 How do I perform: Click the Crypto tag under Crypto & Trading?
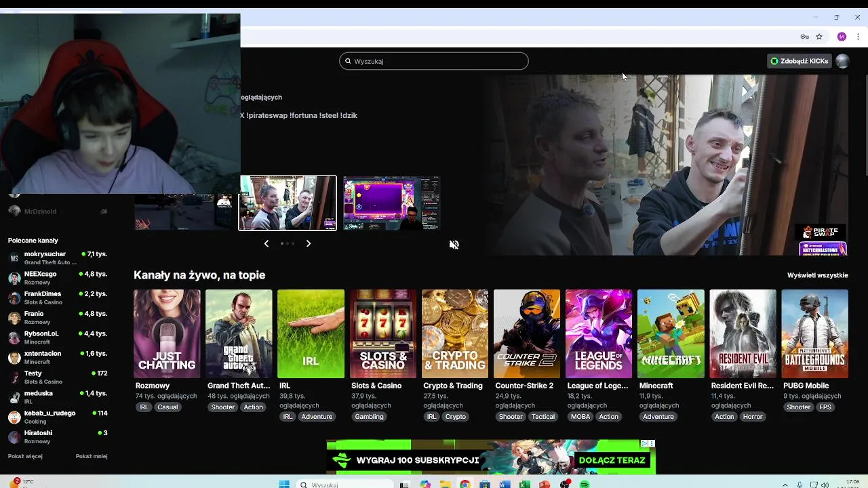456,417
